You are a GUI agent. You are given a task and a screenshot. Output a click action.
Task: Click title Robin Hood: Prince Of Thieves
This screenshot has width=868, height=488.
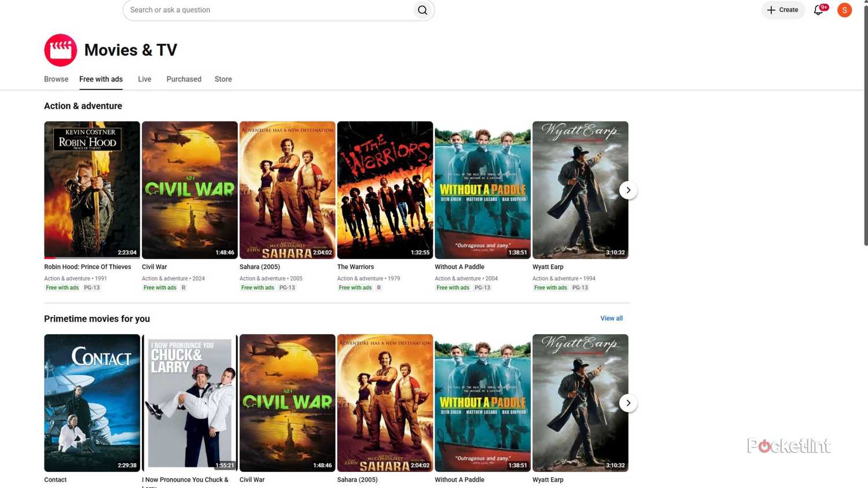pyautogui.click(x=87, y=267)
